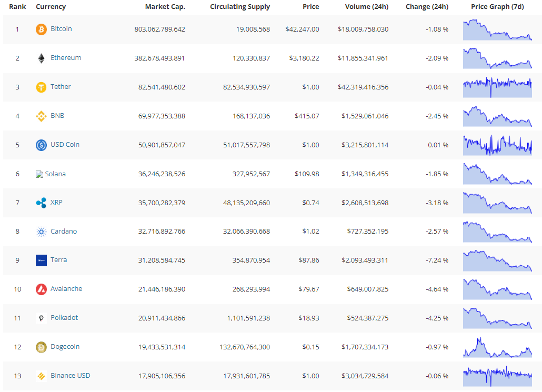The image size is (542, 392).
Task: View Avalanche 7-day price graph
Action: [x=497, y=289]
